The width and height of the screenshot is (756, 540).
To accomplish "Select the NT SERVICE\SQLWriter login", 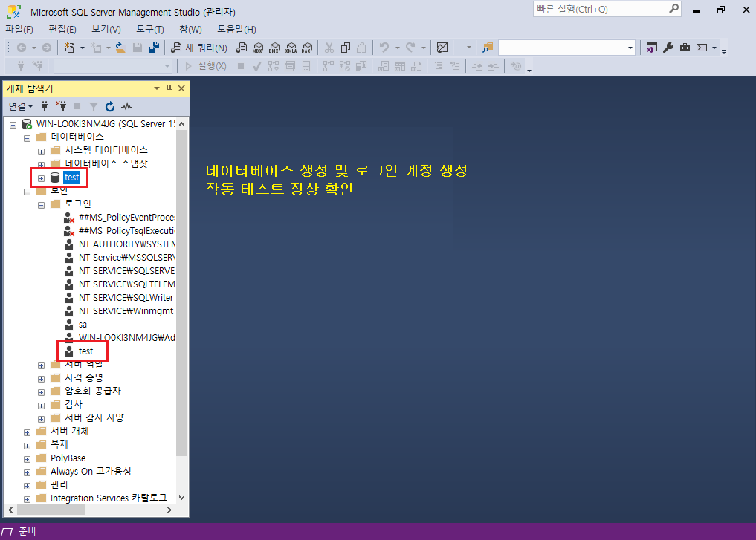I will point(126,298).
